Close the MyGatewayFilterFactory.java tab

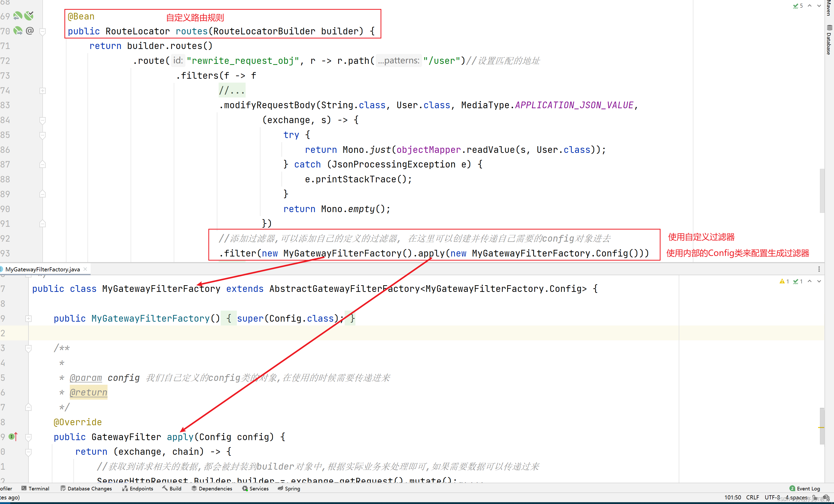85,269
